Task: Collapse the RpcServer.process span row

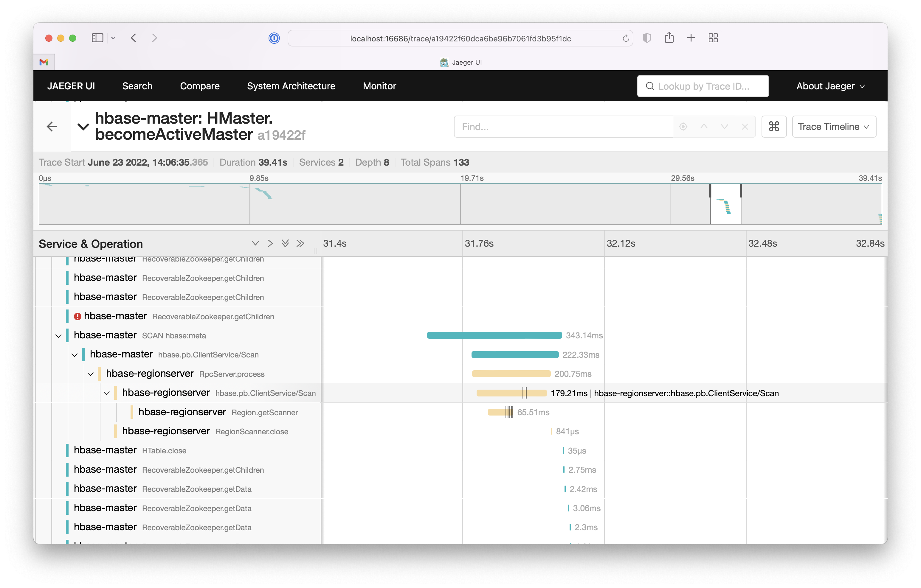Action: pyautogui.click(x=91, y=374)
